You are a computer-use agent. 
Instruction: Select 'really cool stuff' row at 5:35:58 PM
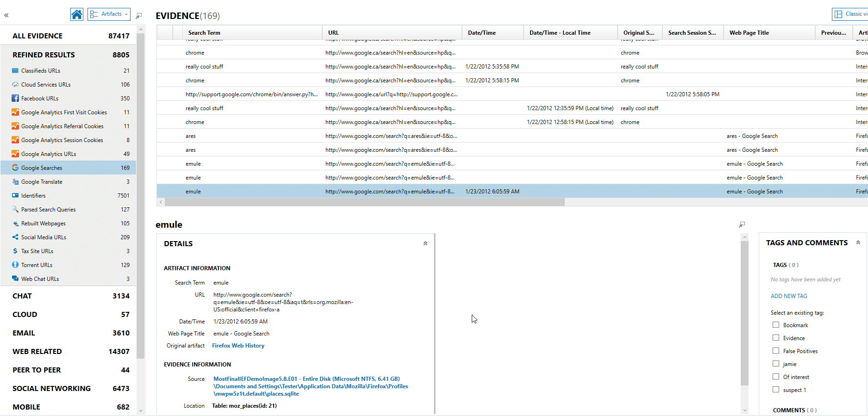(x=512, y=67)
